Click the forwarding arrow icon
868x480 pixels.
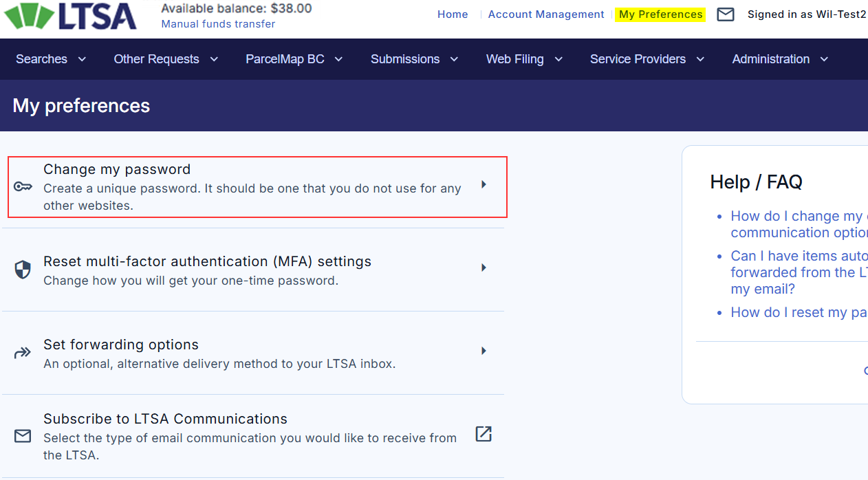pos(23,353)
